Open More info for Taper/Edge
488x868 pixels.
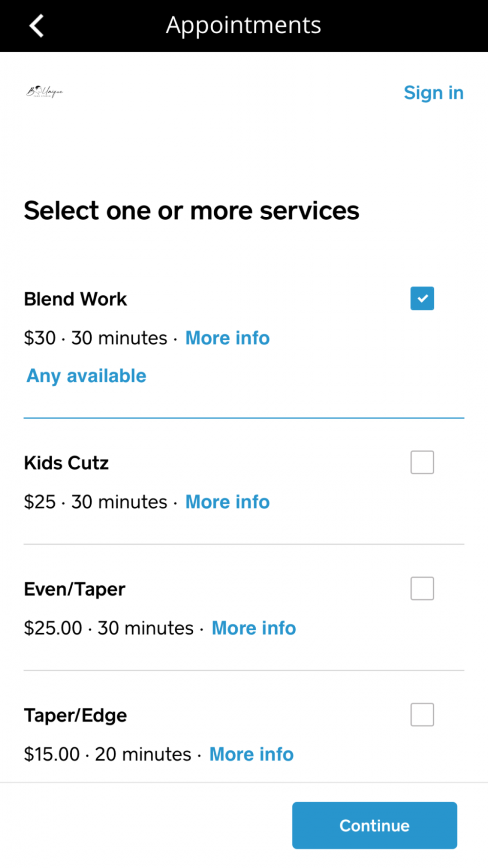tap(251, 754)
